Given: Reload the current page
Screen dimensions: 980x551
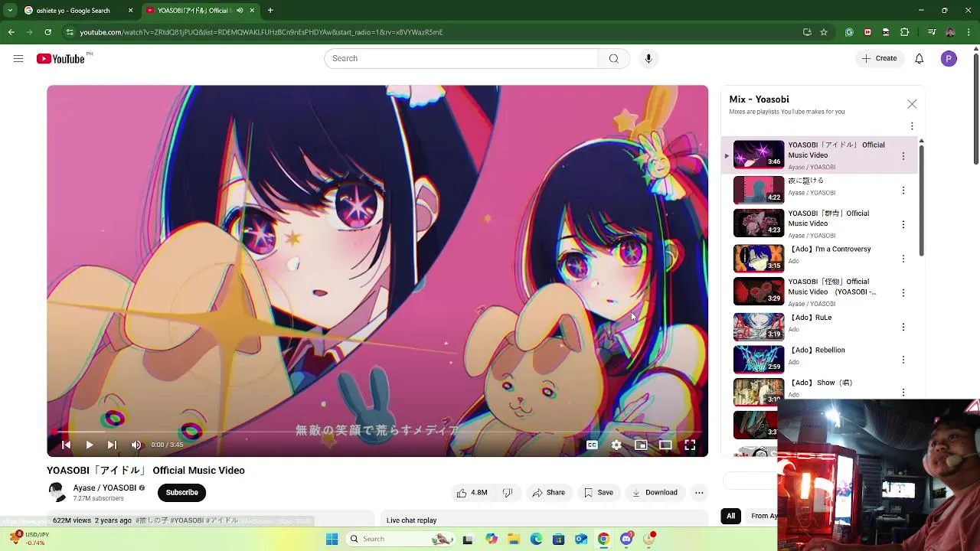Looking at the screenshot, I should [47, 32].
